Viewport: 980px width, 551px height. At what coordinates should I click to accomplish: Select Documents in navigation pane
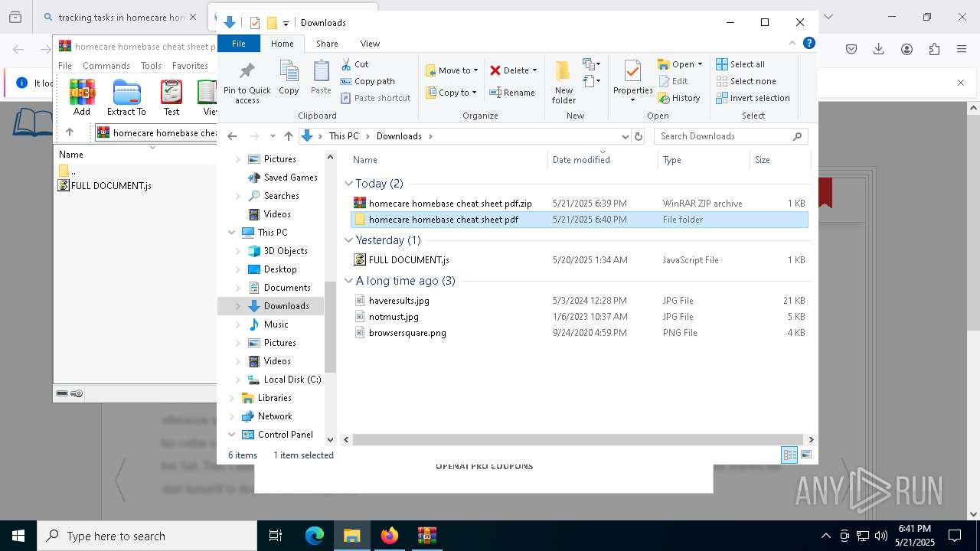(287, 288)
